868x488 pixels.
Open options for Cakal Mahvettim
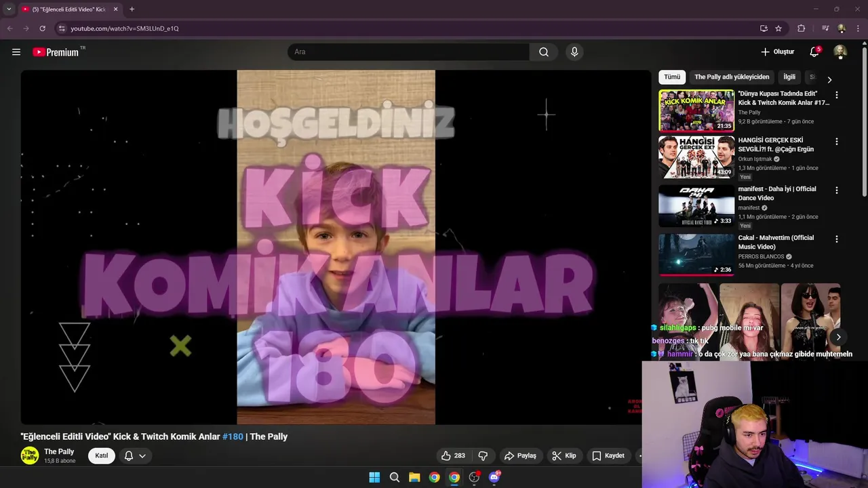click(x=836, y=239)
